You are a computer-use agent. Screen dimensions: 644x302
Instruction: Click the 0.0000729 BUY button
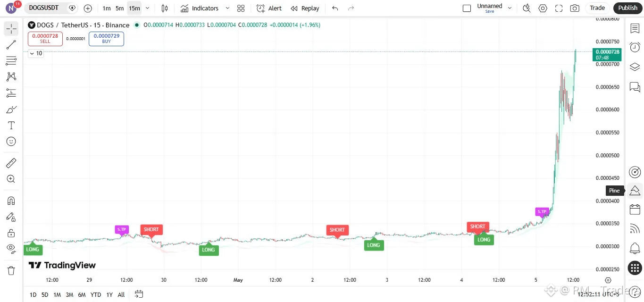click(107, 39)
